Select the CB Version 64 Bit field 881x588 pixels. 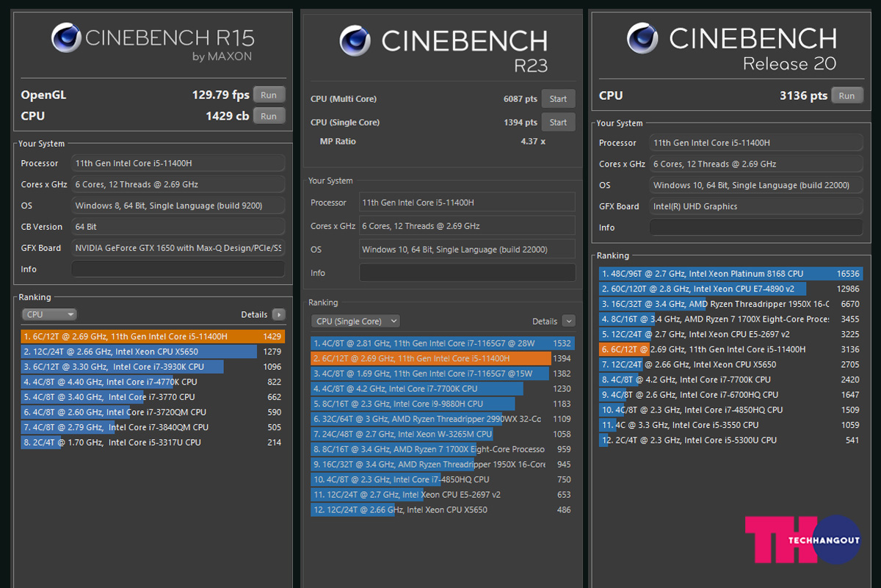point(178,227)
